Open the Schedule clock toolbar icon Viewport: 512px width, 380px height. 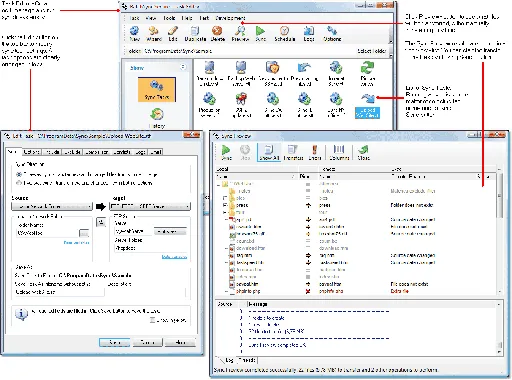point(284,34)
